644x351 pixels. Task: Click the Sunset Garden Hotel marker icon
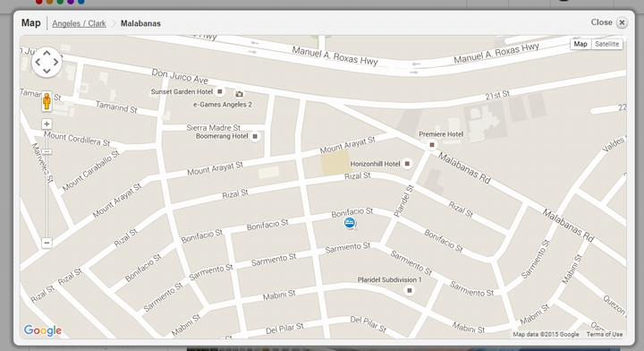220,91
